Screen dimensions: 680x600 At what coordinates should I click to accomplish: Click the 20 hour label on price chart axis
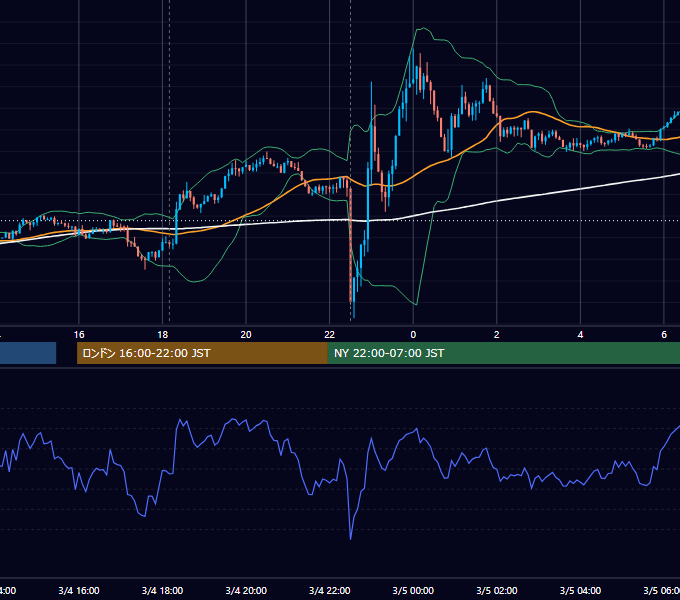point(246,335)
